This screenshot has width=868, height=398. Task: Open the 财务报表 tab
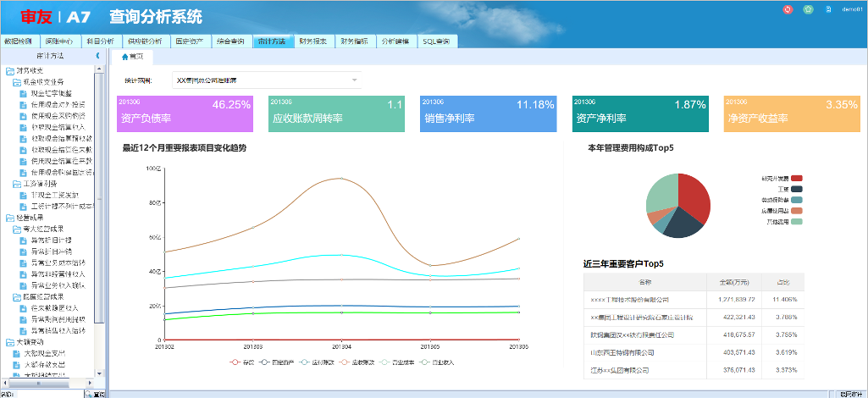(312, 41)
